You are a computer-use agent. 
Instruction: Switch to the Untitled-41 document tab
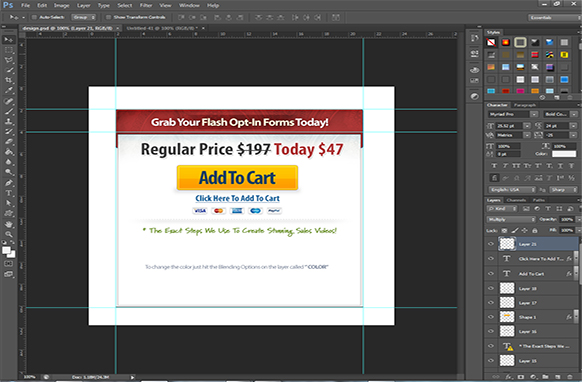click(x=163, y=28)
